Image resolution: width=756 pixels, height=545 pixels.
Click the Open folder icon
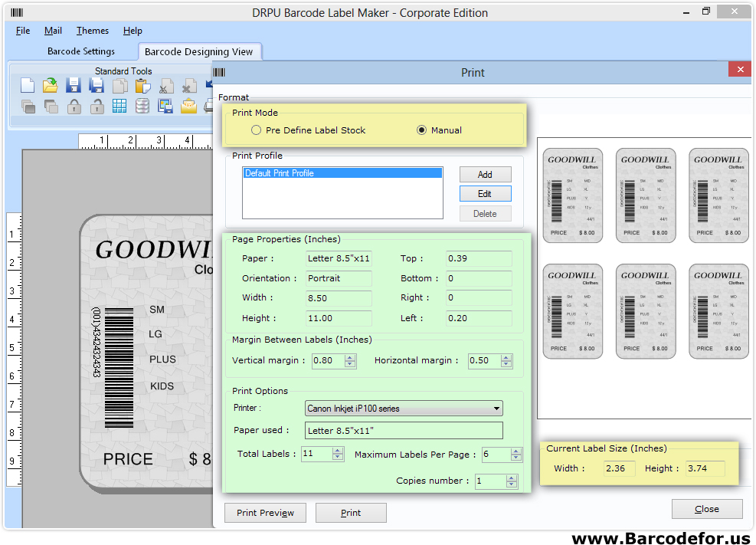point(51,86)
